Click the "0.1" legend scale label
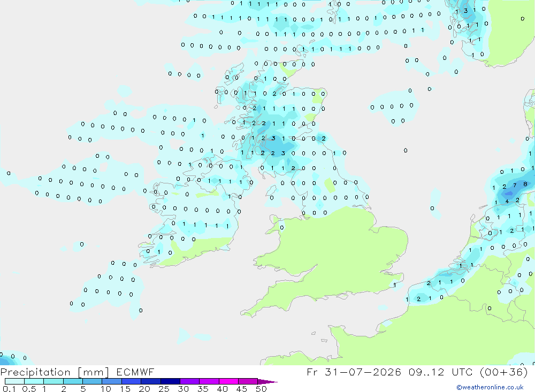Screen dimensions: 535x392 9,389
